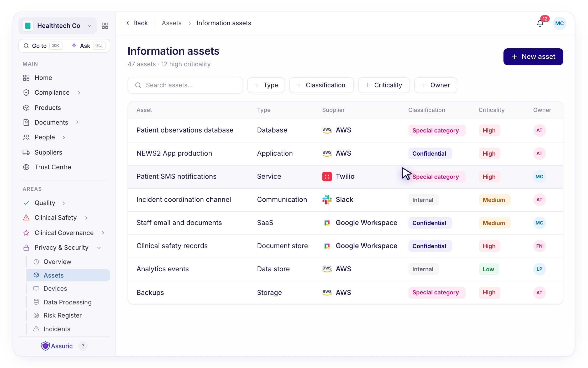Select Data Processing in the sidebar

pos(67,302)
